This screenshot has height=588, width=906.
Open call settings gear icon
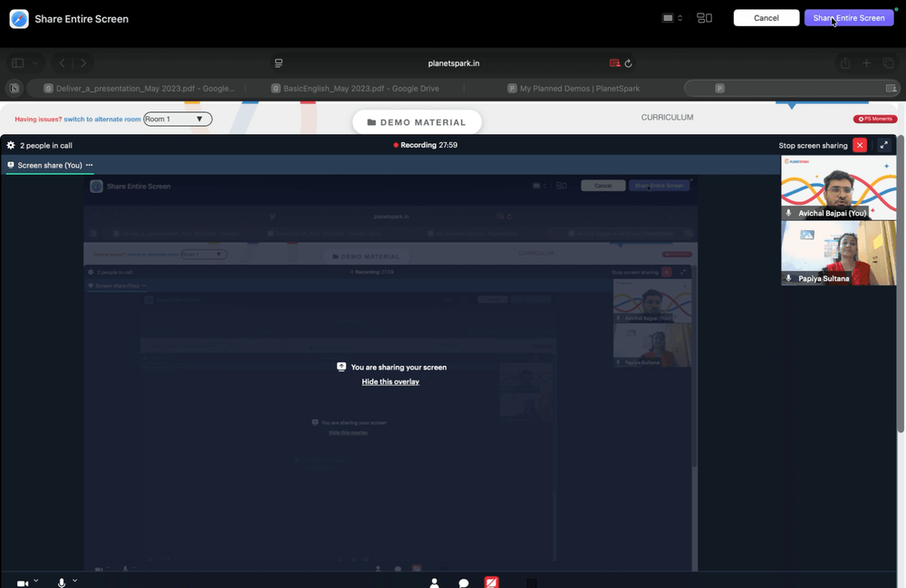pos(10,146)
